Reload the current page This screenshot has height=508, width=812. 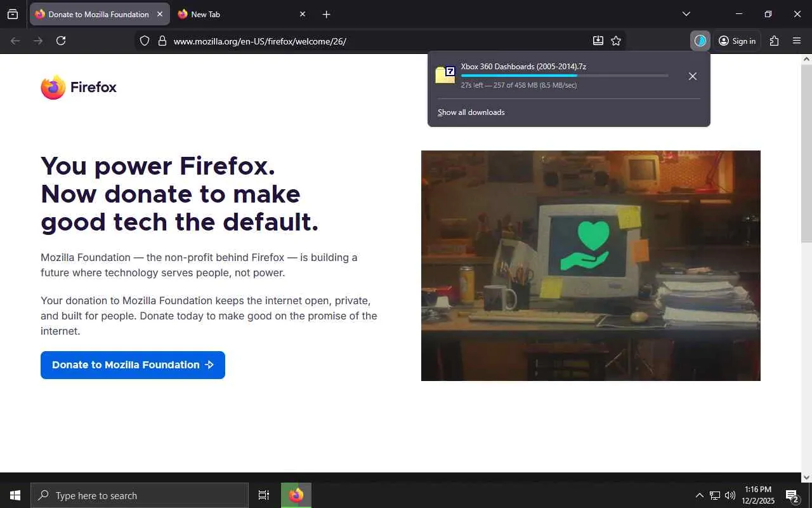(61, 41)
